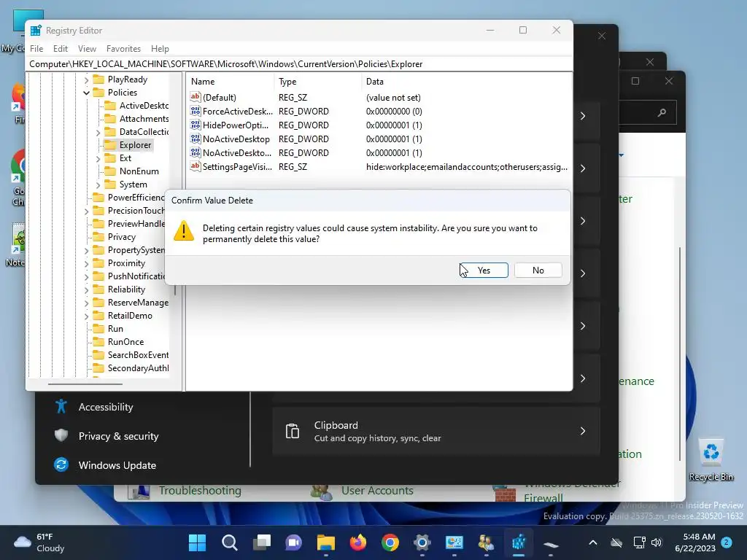The height and width of the screenshot is (560, 747).
Task: Open the weather widget showing 61°F
Action: tap(40, 542)
